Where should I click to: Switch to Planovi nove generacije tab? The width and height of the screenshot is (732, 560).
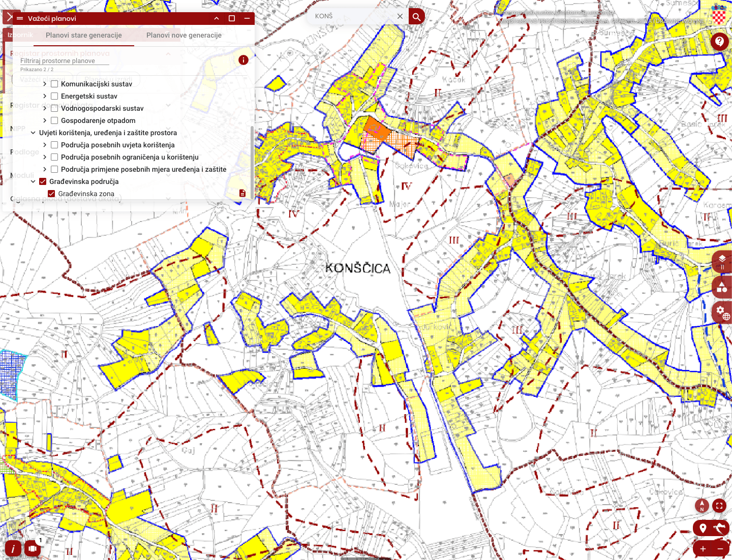[184, 35]
